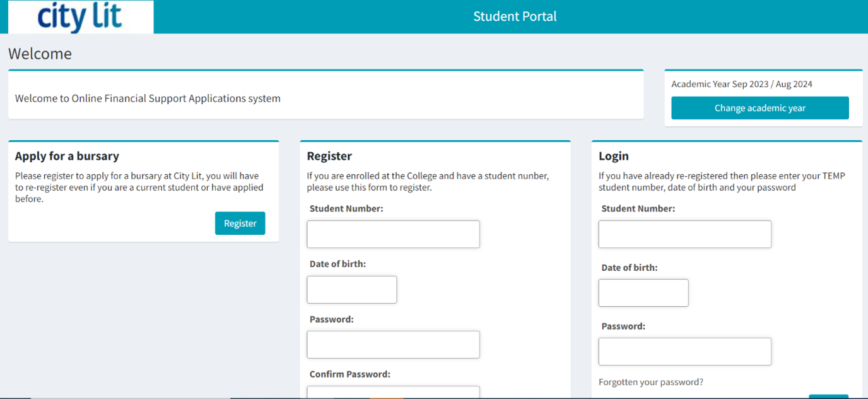Click Password field in Register form
The height and width of the screenshot is (399, 868).
point(393,345)
